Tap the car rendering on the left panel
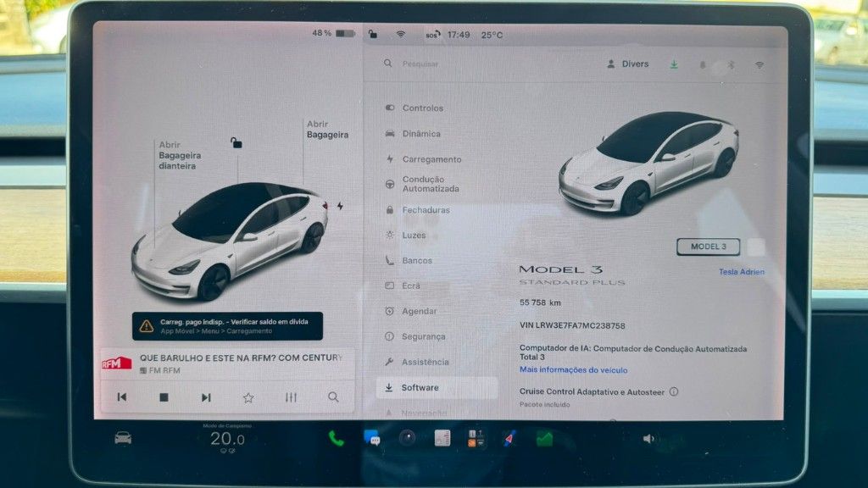The width and height of the screenshot is (868, 488). (229, 241)
